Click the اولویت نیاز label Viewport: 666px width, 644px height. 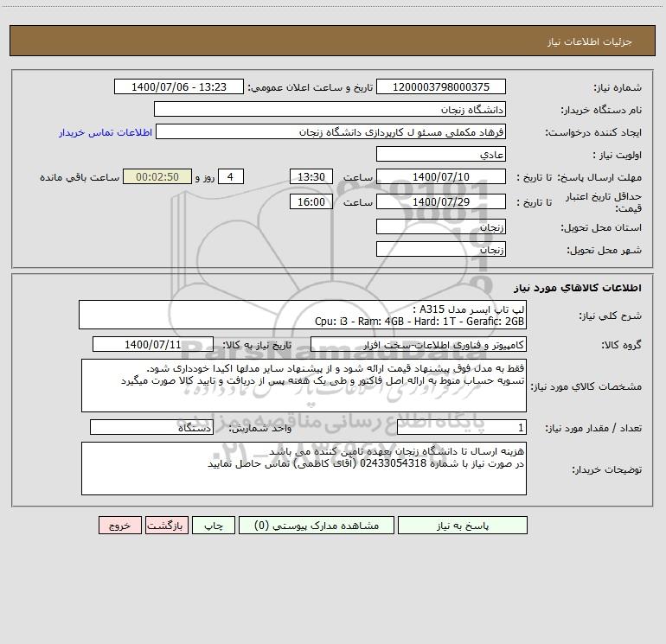pos(618,155)
